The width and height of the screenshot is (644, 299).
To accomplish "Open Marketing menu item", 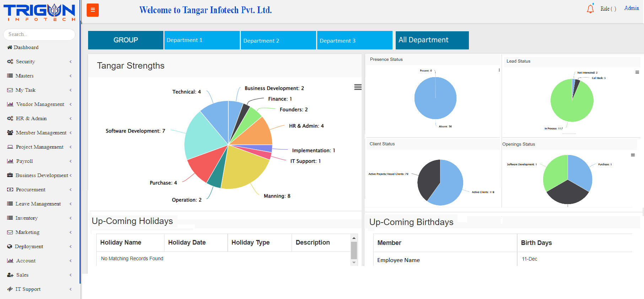I will (27, 232).
